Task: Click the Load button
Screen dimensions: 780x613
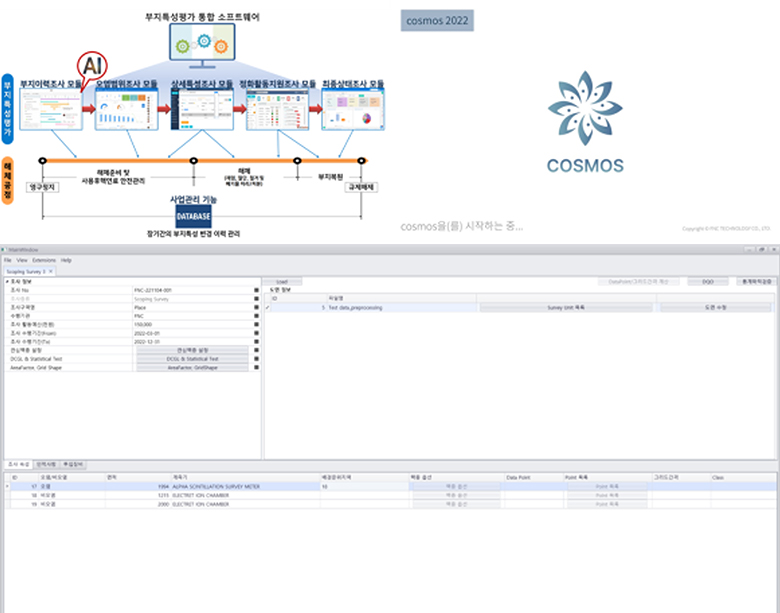Action: [x=282, y=282]
